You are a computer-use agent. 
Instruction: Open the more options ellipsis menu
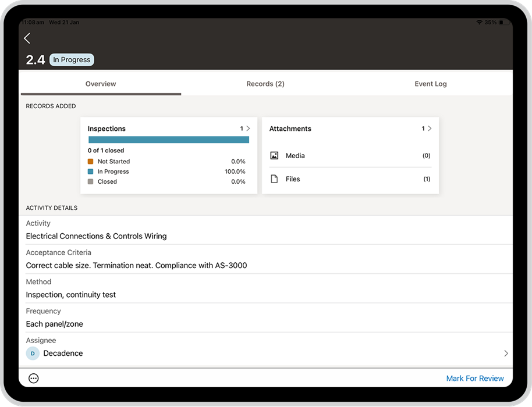pyautogui.click(x=34, y=379)
